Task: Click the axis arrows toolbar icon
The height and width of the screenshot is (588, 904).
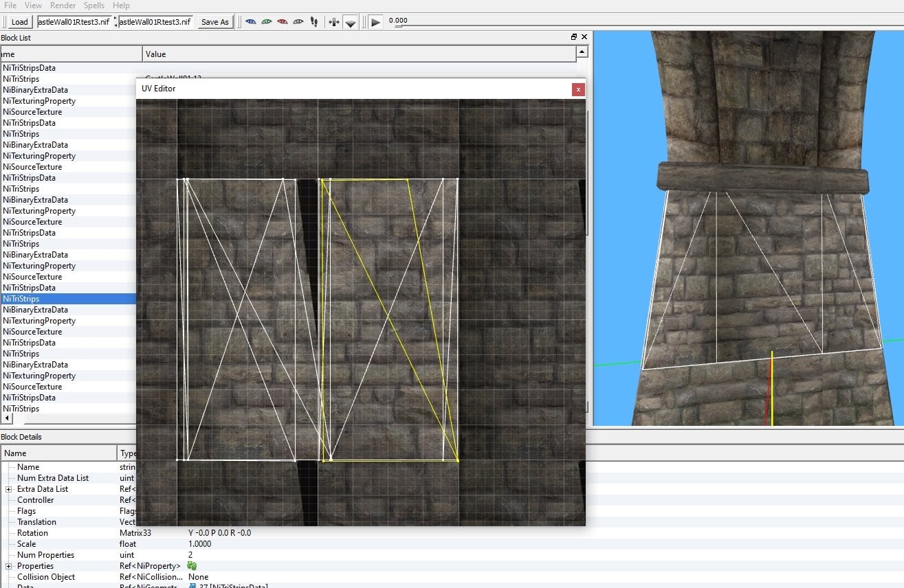Action: (x=334, y=22)
